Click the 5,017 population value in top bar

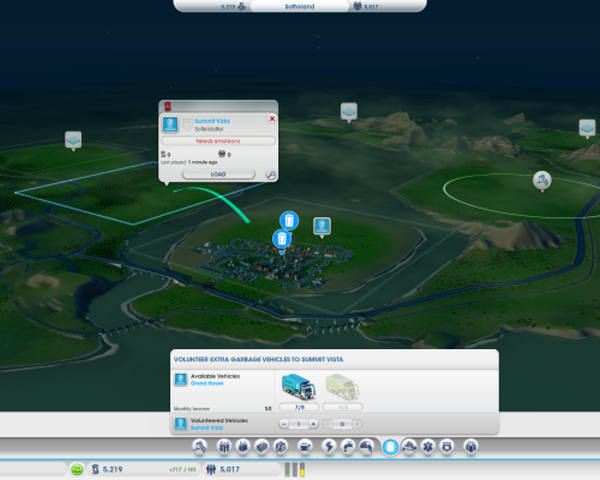371,7
